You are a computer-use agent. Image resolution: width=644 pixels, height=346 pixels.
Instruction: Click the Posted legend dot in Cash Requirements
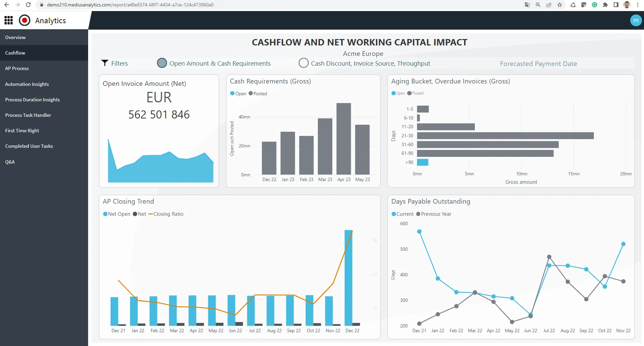click(251, 93)
